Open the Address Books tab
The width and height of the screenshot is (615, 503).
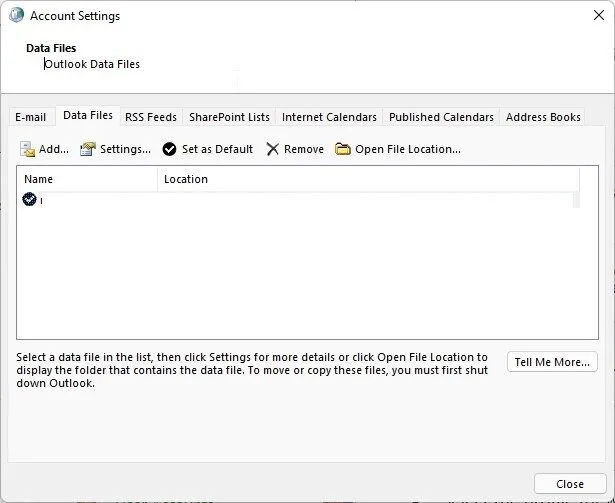tap(543, 117)
